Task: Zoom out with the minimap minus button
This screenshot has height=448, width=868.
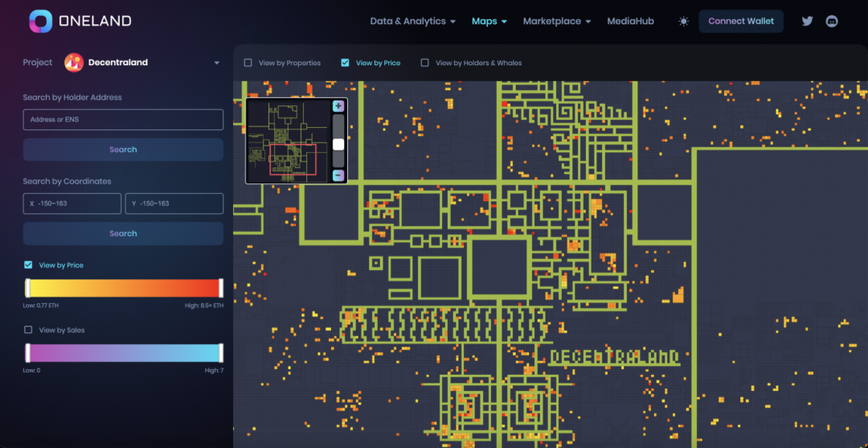Action: [x=338, y=175]
